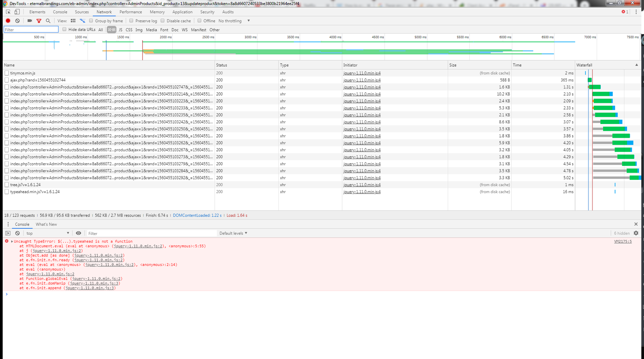Focus the console Filter input
Screen dimensions: 644x359
click(x=151, y=233)
